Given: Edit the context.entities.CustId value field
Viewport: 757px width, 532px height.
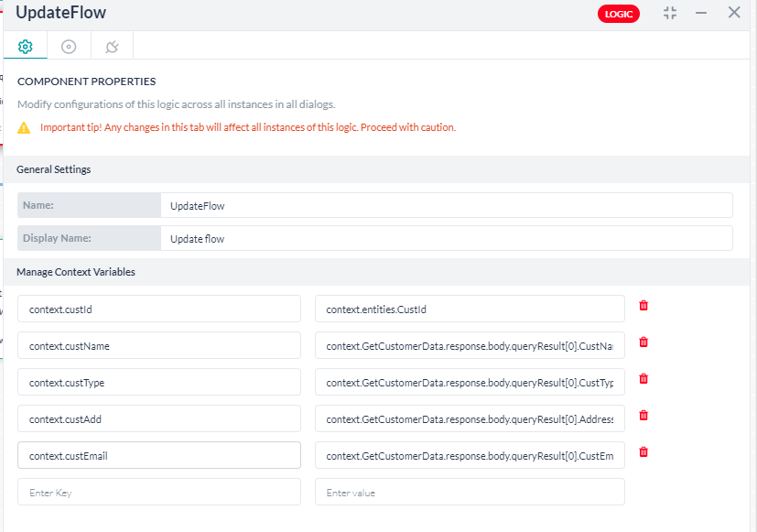Looking at the screenshot, I should pyautogui.click(x=469, y=309).
